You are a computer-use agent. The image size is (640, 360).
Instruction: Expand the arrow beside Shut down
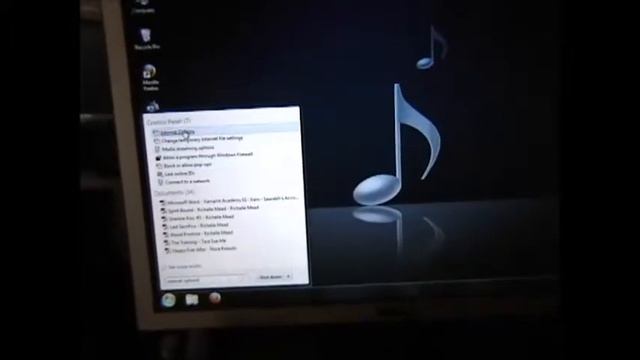[x=288, y=277]
